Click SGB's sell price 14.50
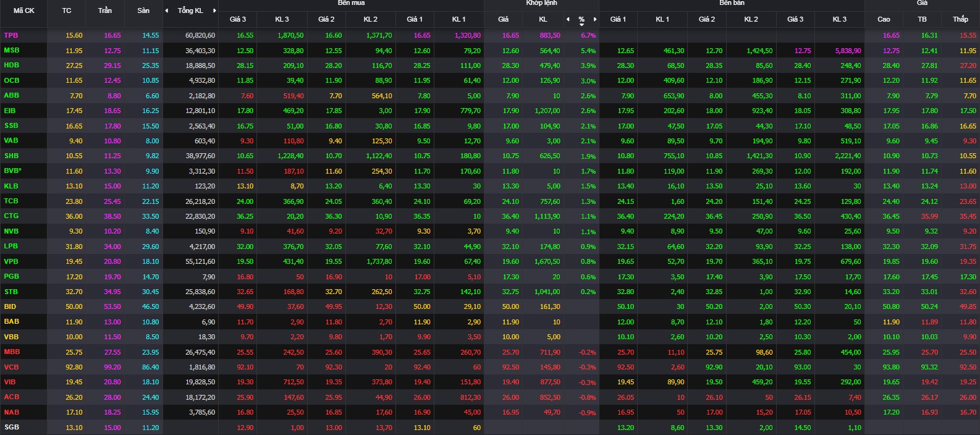The height and width of the screenshot is (435, 980). click(x=803, y=428)
